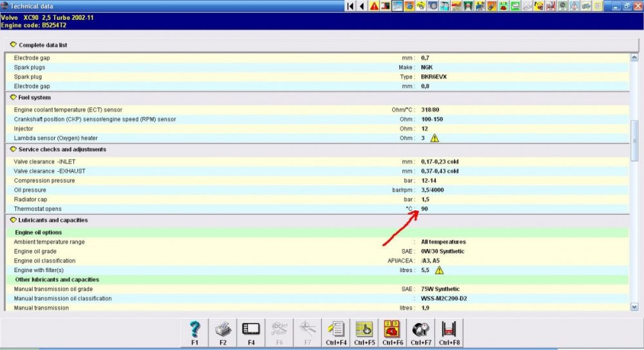Click warning triangle beside Engine with filter(s) value
644x350 pixels.
(x=439, y=270)
